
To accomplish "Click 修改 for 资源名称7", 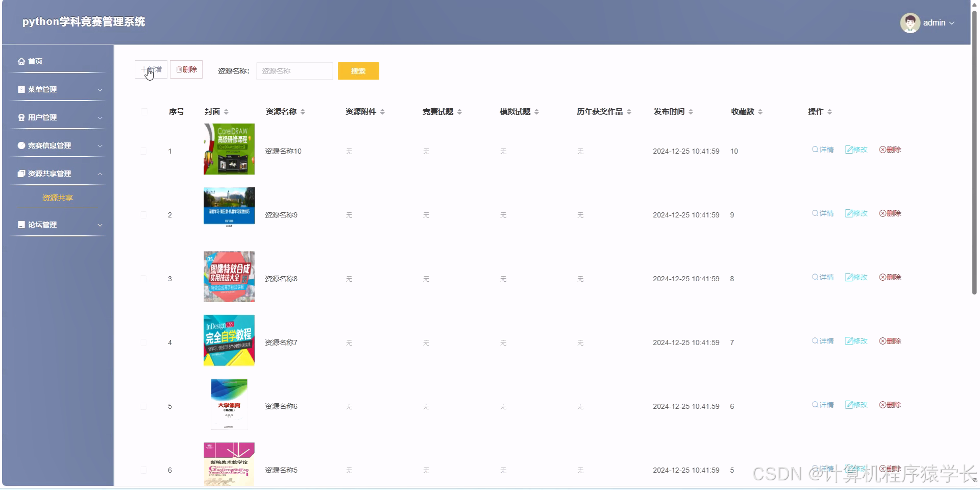I will [856, 341].
